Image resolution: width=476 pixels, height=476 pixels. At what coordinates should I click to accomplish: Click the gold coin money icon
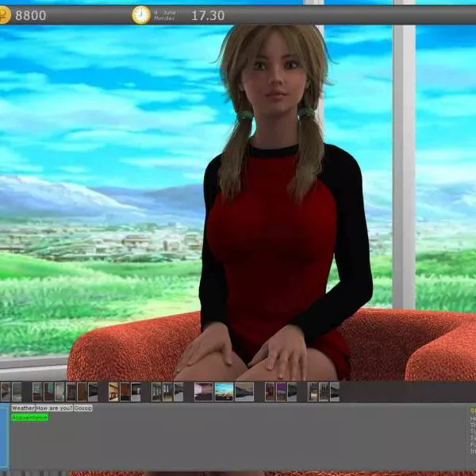click(4, 14)
